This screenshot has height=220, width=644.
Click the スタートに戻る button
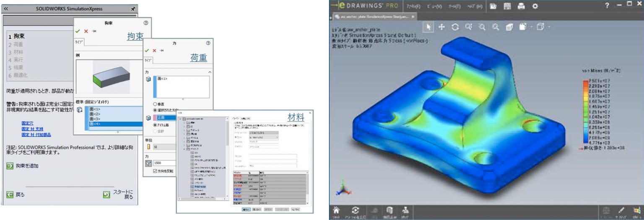click(119, 194)
